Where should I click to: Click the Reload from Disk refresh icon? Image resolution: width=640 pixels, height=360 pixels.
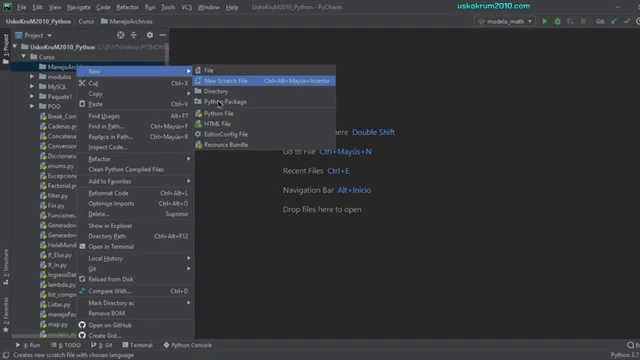pos(82,279)
